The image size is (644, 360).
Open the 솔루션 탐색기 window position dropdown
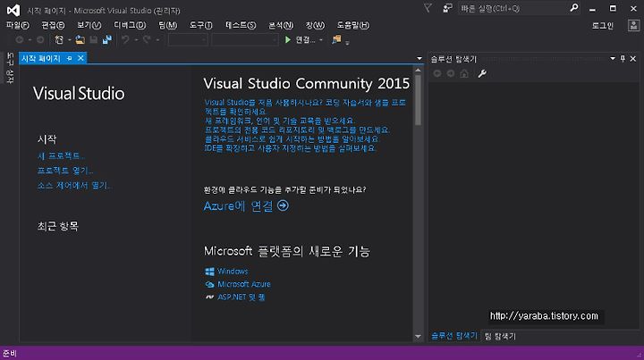613,59
